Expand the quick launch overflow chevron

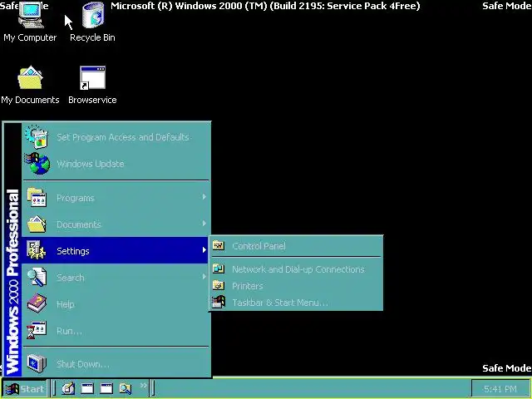(144, 385)
